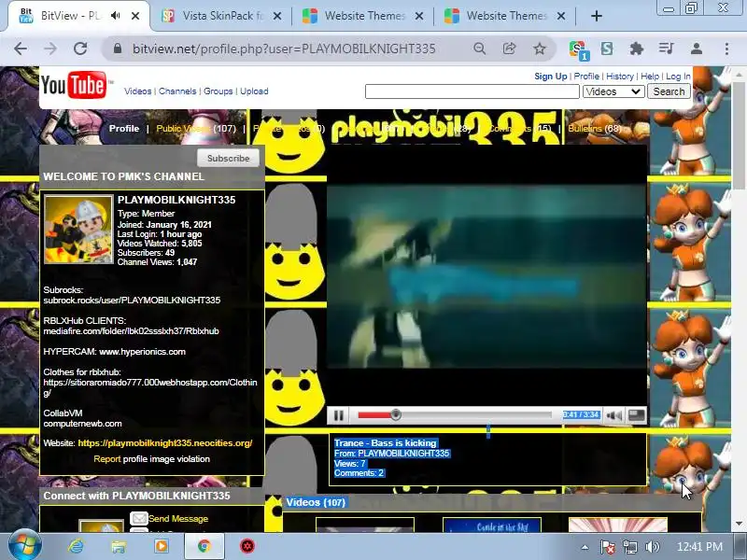Click the PLAYMOBILKNIGHT335 profile avatar image
The height and width of the screenshot is (560, 747).
[78, 229]
